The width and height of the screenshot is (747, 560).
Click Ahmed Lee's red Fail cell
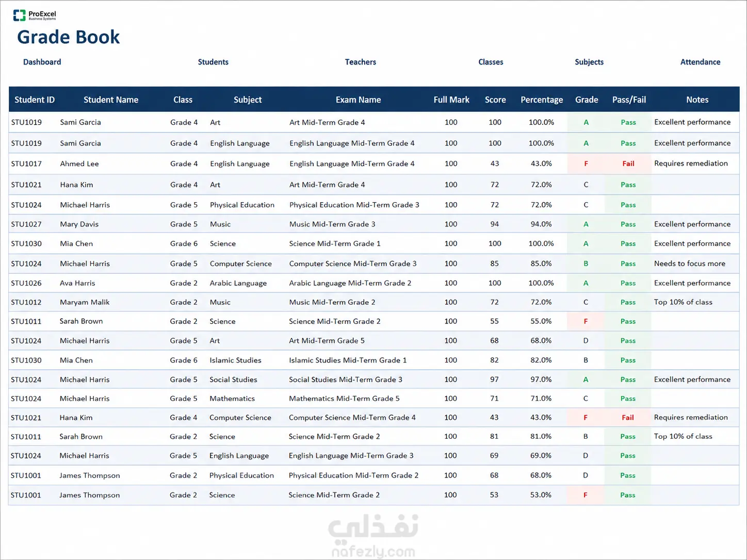628,163
